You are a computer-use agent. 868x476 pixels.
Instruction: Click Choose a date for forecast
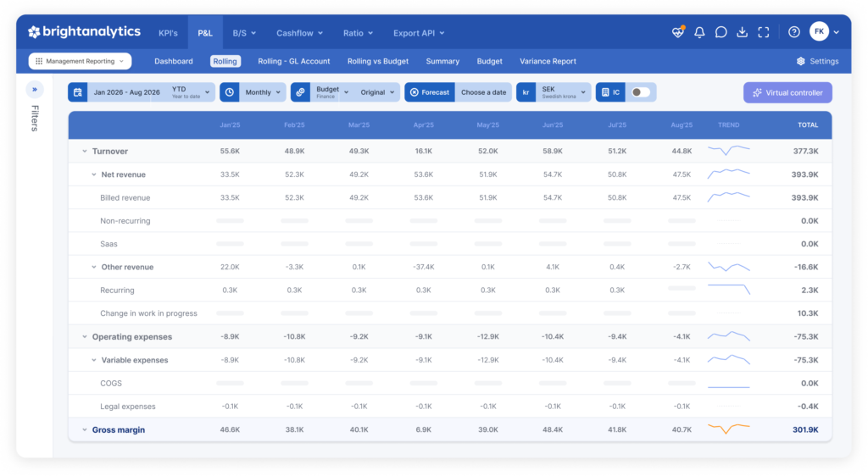(483, 92)
